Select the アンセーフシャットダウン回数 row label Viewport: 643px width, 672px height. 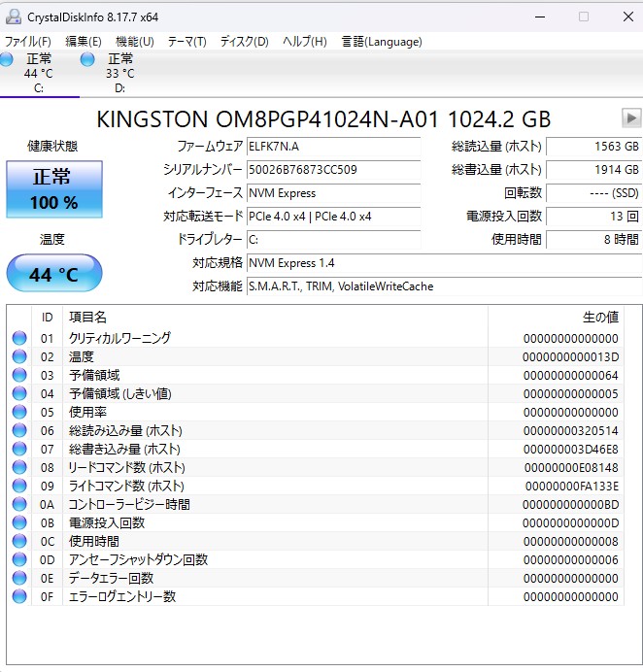[139, 559]
